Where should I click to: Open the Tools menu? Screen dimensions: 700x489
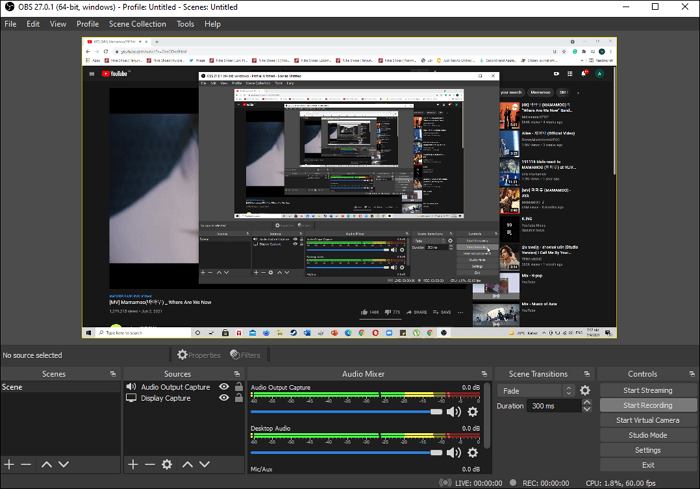[x=185, y=24]
